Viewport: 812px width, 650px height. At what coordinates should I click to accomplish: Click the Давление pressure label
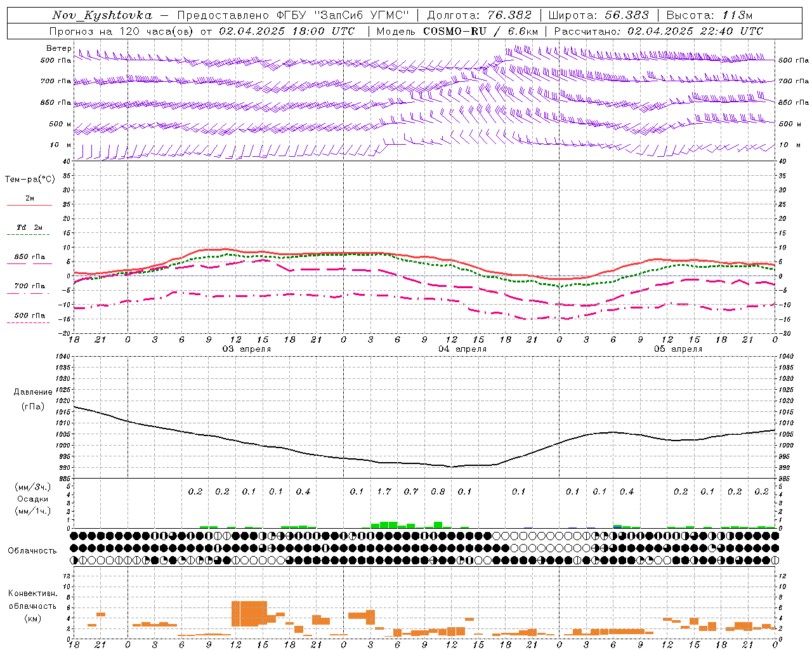(33, 392)
